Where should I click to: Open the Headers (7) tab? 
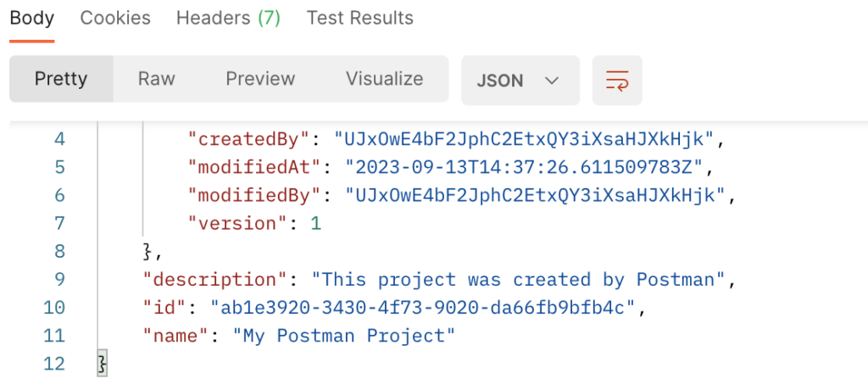[228, 18]
